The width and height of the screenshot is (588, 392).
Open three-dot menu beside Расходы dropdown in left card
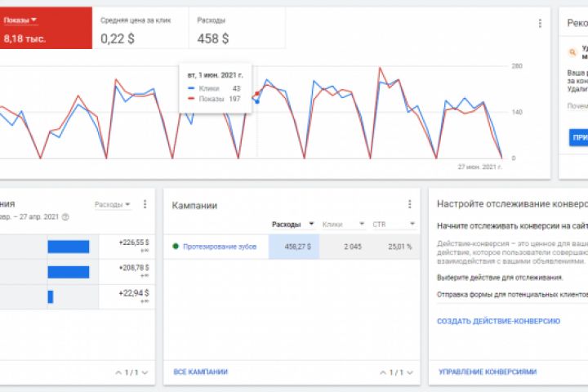(145, 204)
